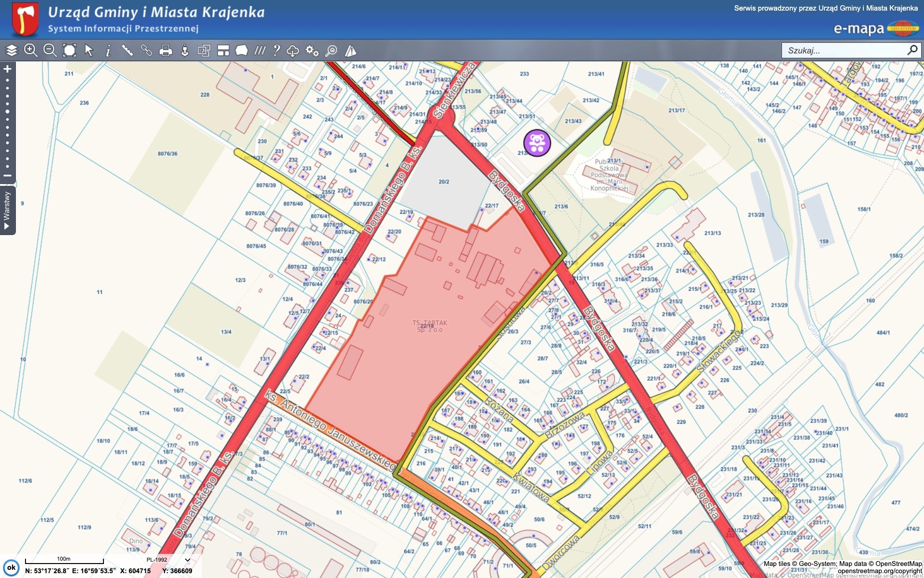Pick the ruler measurement tool
This screenshot has width=924, height=578.
click(x=127, y=50)
